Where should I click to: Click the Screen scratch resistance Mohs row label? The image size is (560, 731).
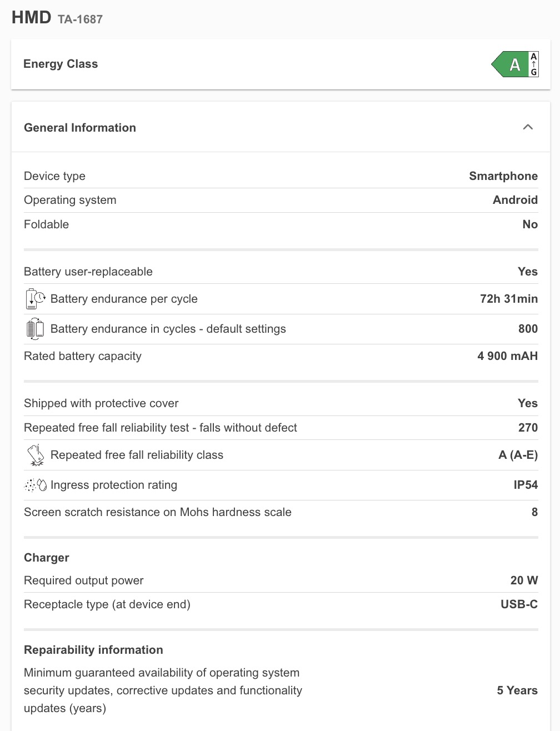pyautogui.click(x=158, y=512)
